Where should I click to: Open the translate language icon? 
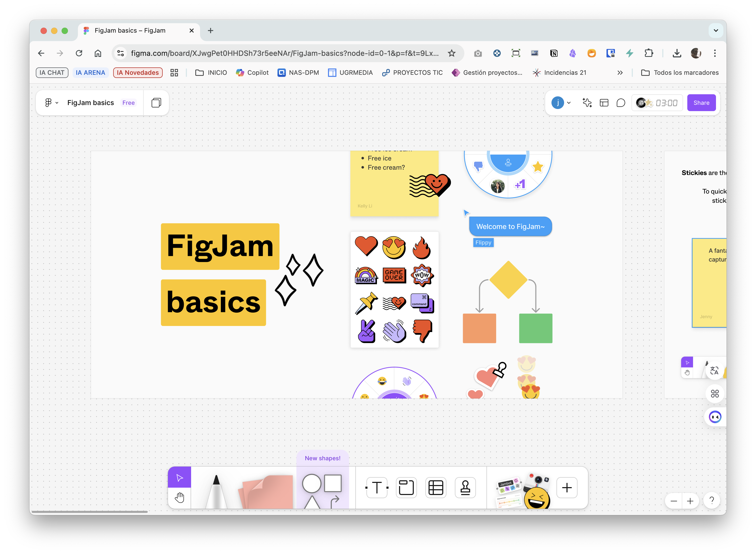pos(714,370)
